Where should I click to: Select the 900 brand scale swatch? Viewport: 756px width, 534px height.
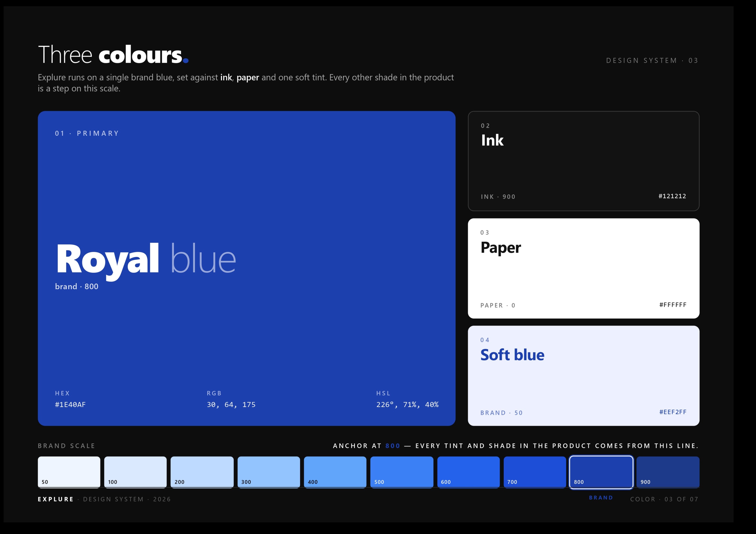(668, 472)
